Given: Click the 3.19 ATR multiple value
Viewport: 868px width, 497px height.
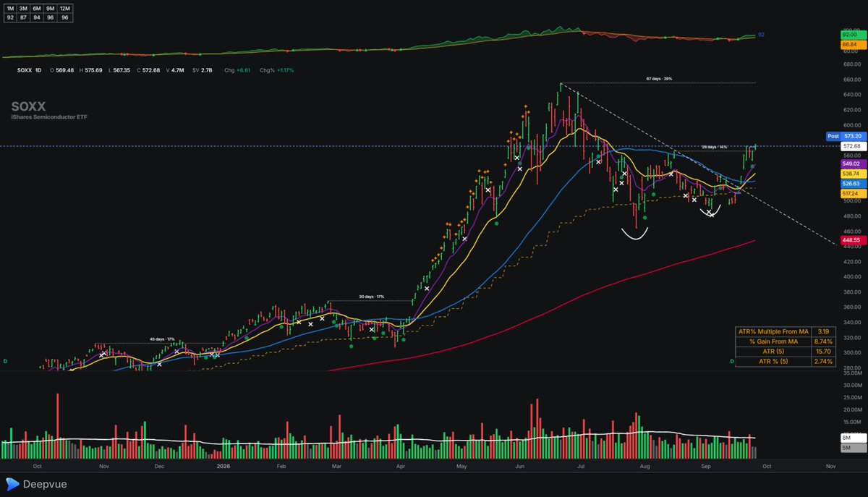Looking at the screenshot, I should (x=823, y=331).
